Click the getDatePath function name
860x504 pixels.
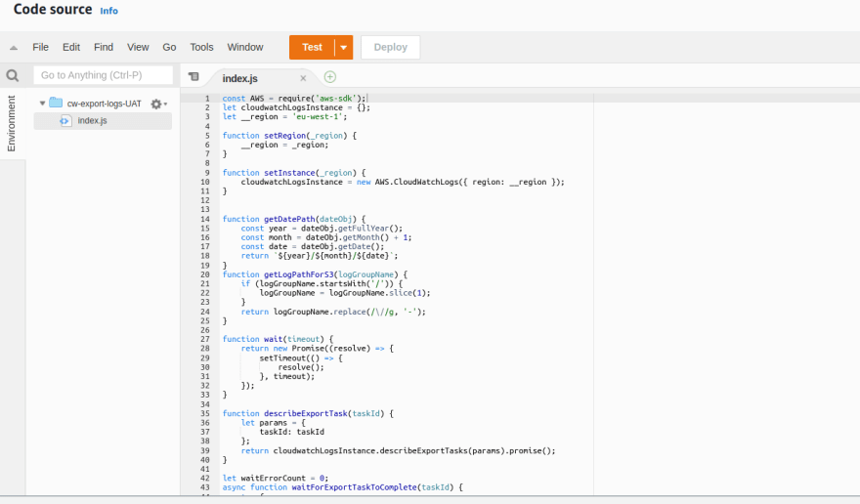(289, 219)
